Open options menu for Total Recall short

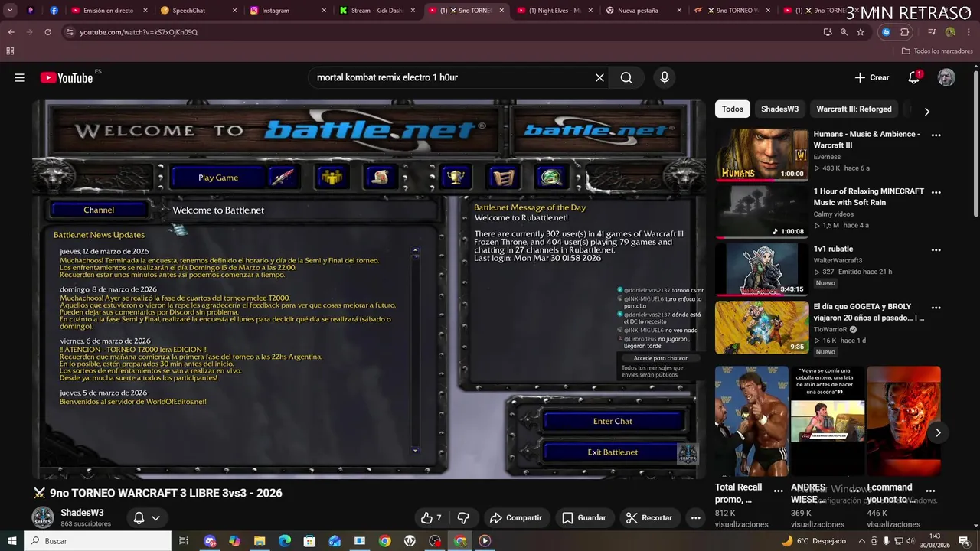(778, 491)
